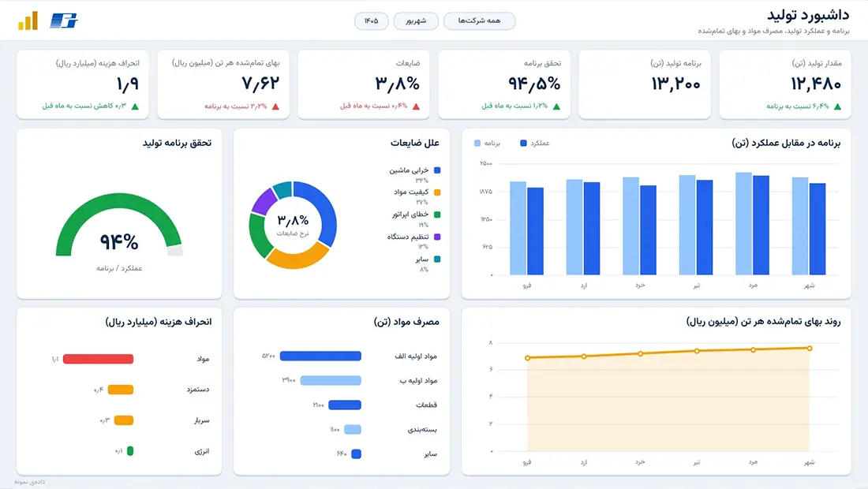Click the عملکرد / برنامه caption under gauge
Screen dimensions: 868x489
(x=119, y=268)
